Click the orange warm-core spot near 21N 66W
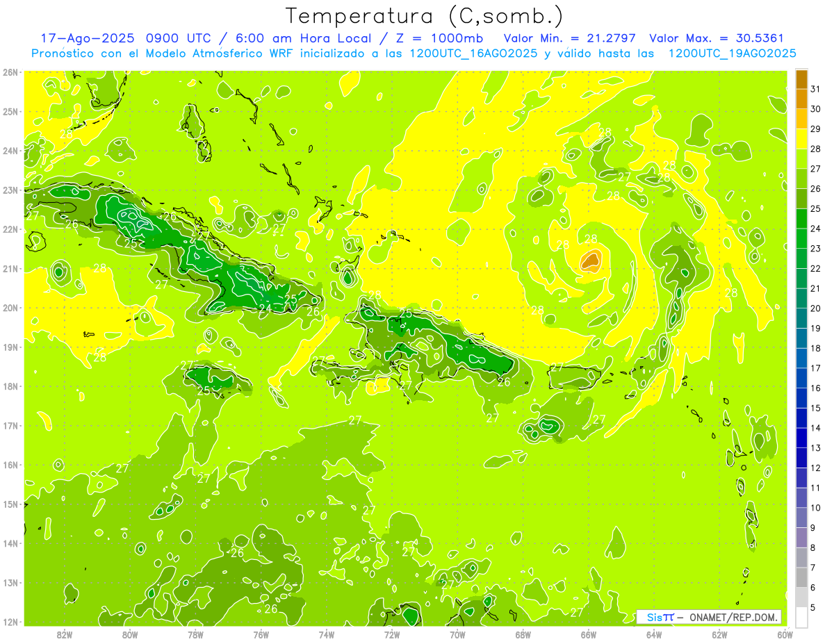The image size is (834, 644). click(x=590, y=261)
